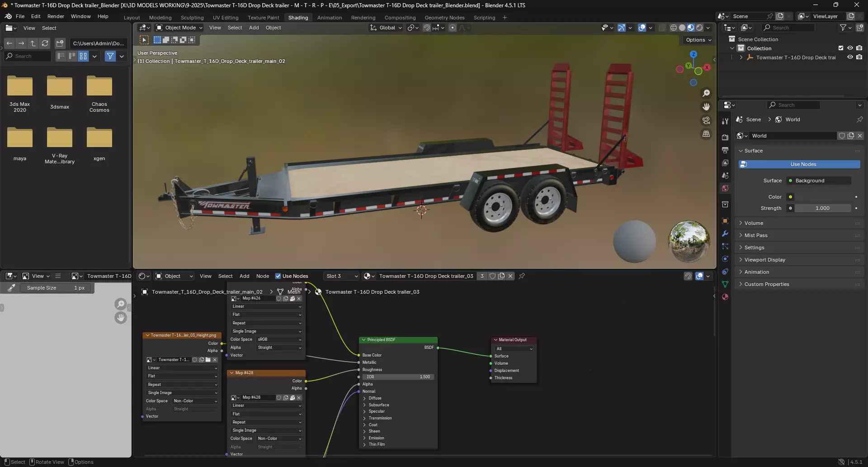Open Global transform orientation dropdown

pos(386,28)
